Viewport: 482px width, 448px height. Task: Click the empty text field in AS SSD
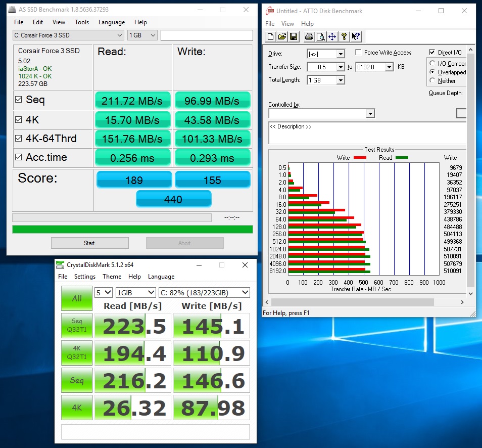click(x=207, y=35)
